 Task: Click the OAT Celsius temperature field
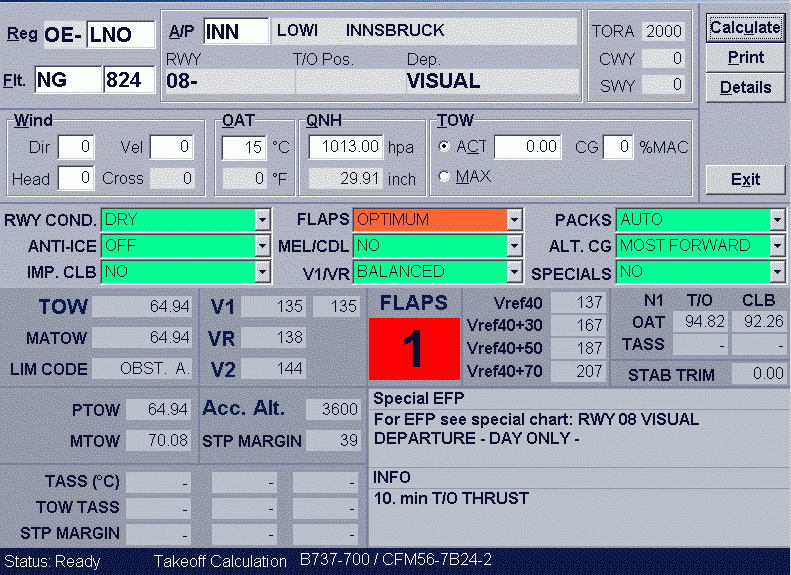click(244, 148)
